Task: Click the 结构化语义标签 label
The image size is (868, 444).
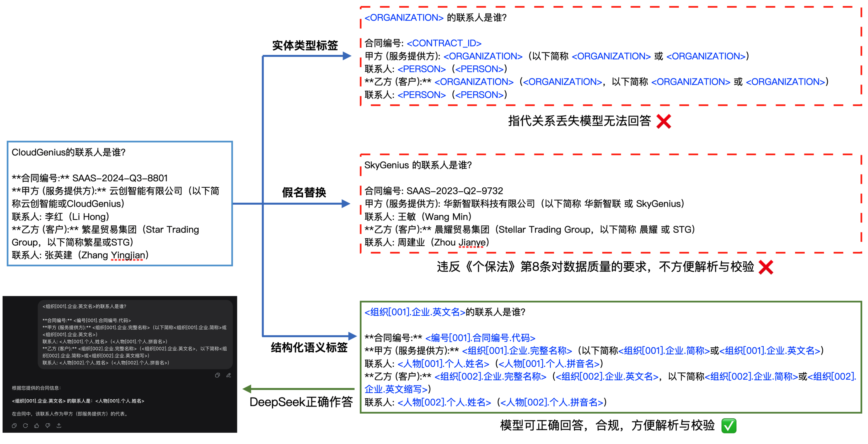Action: [309, 348]
